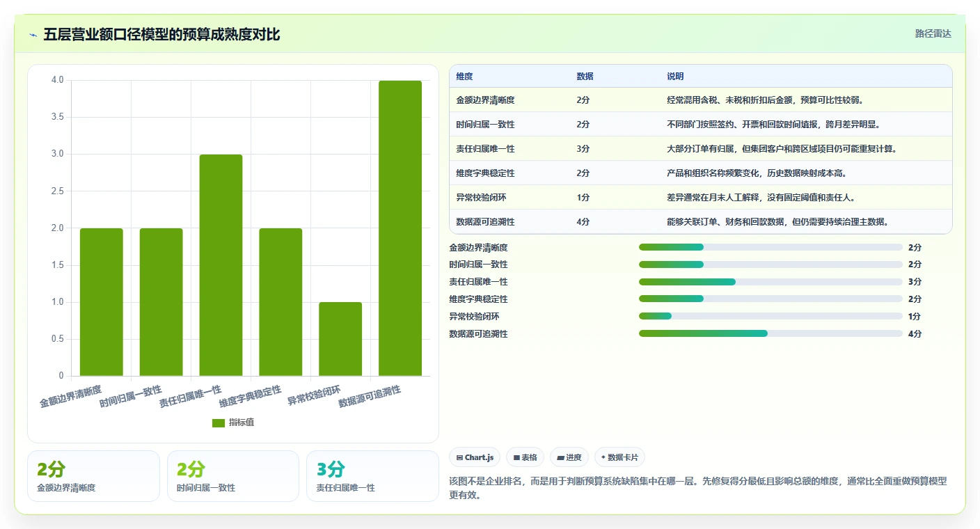Screen dimensions: 980x529
Task: Click table cell 数据源可追溯性
Action: [x=485, y=222]
